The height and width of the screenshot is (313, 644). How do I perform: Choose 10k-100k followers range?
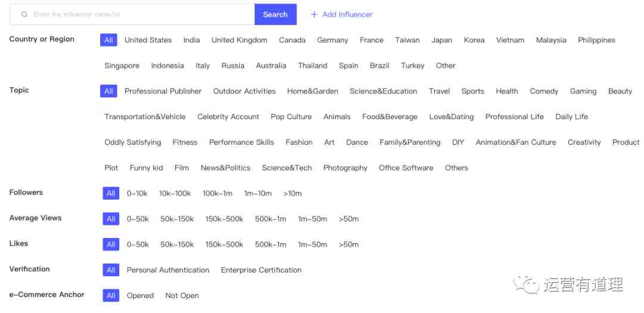pos(175,193)
